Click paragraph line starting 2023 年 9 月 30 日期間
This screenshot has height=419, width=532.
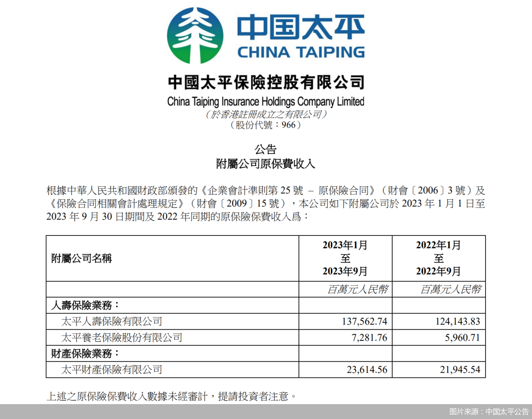point(178,216)
